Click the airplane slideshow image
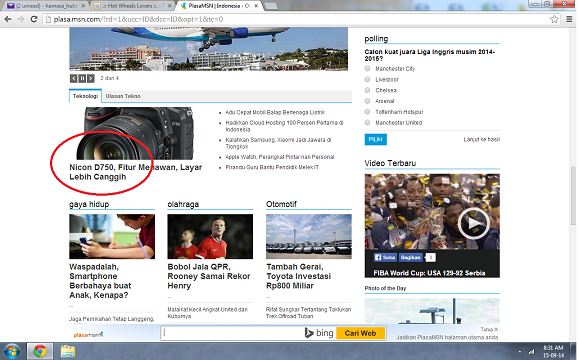The width and height of the screenshot is (579, 360). click(209, 49)
